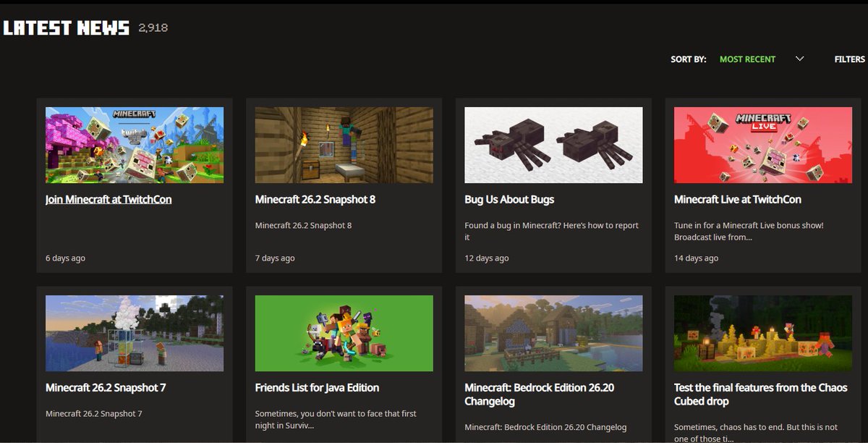The image size is (868, 443).
Task: Click the '12 days ago' timestamp
Action: (487, 258)
